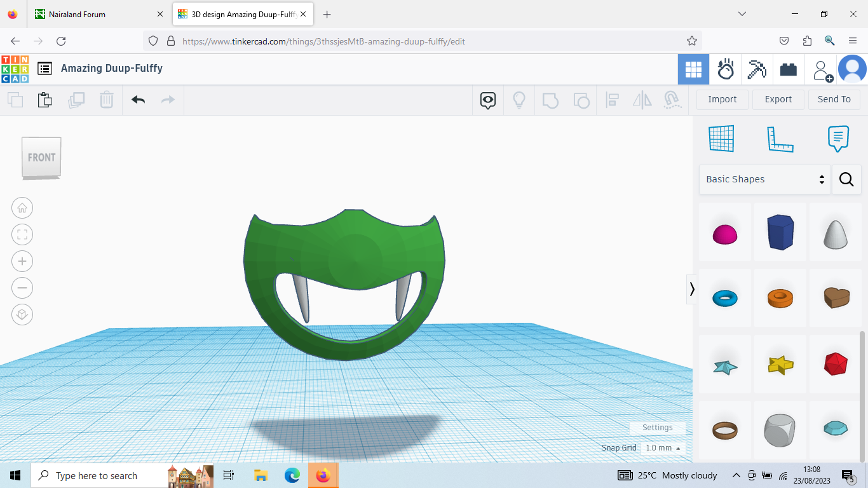Screen dimensions: 868x488
Task: Toggle perspective view mode
Action: pos(22,315)
